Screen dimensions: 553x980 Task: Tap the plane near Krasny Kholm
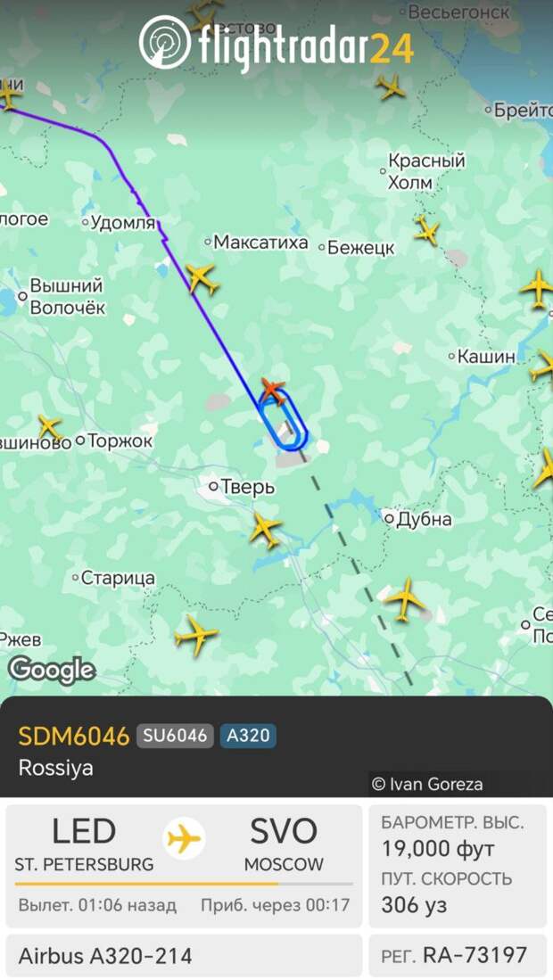pos(426,230)
